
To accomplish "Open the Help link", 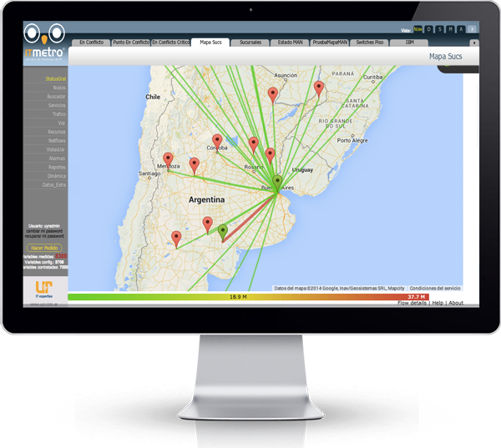I will [x=438, y=303].
